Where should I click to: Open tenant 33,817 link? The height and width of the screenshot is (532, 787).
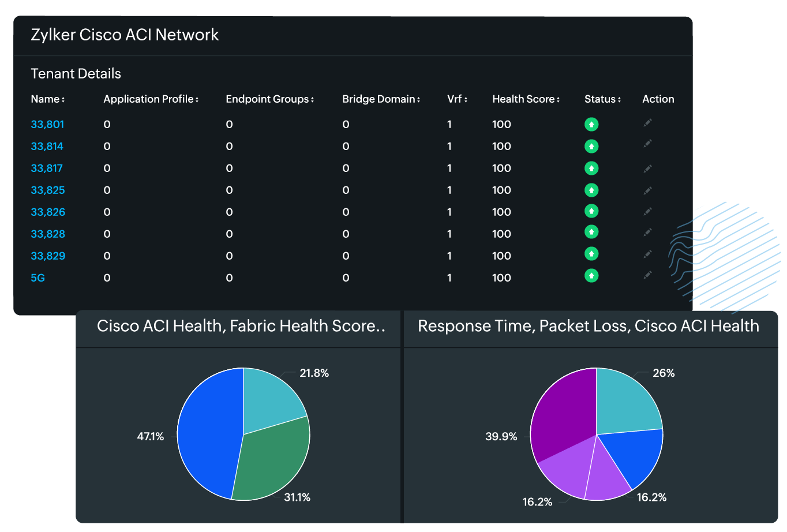point(47,168)
